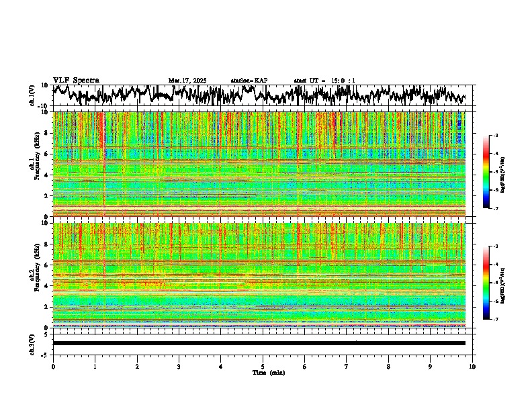
Task: Click the "ch.1(V)" waveform axis label
Action: coord(32,95)
